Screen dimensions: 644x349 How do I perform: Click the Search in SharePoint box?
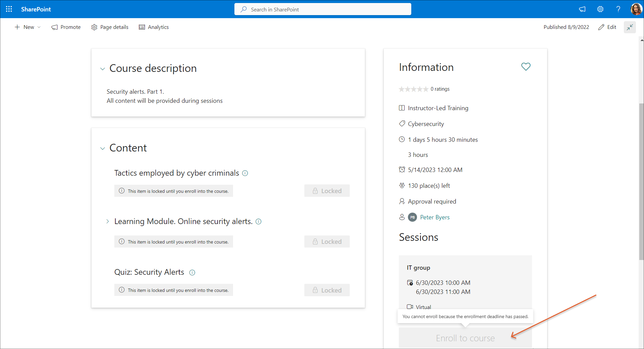click(x=323, y=9)
